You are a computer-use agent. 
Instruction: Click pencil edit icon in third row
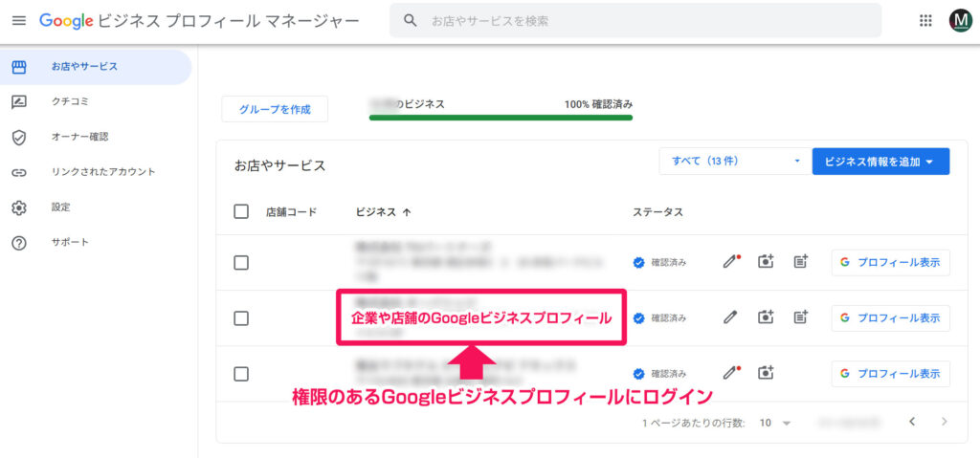pyautogui.click(x=732, y=373)
